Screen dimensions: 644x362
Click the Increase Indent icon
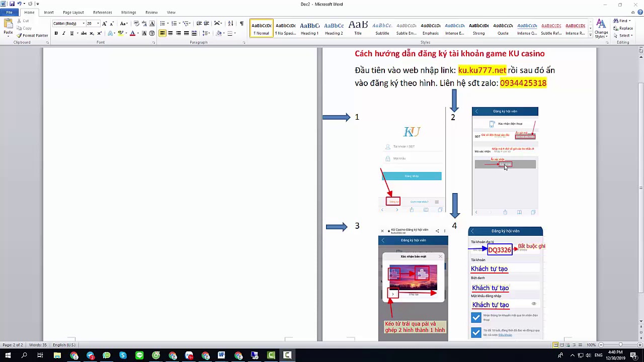click(x=206, y=24)
